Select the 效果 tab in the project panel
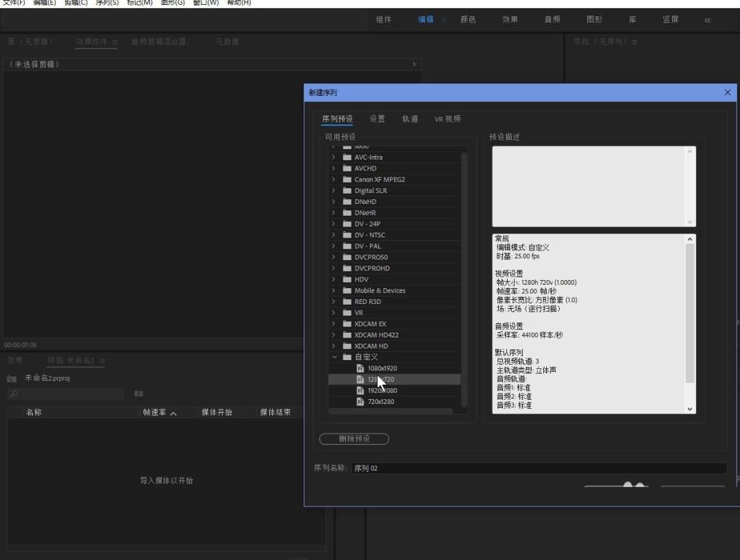The height and width of the screenshot is (560, 740). 15,361
